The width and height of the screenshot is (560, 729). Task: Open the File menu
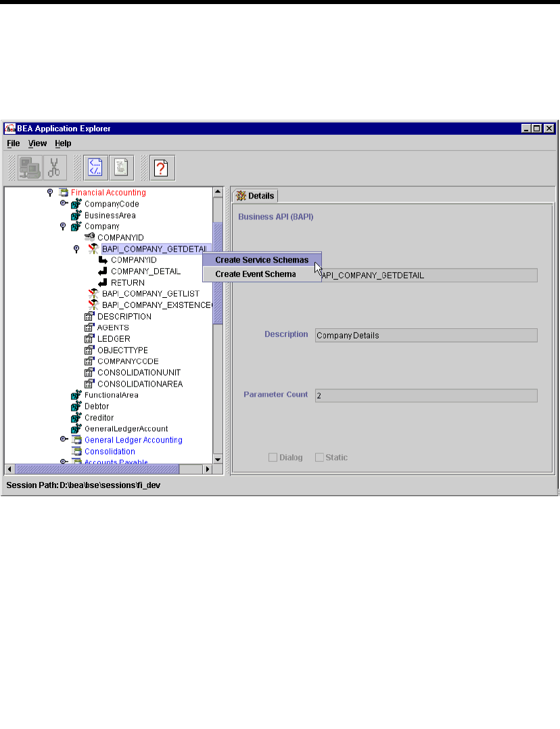[x=14, y=143]
